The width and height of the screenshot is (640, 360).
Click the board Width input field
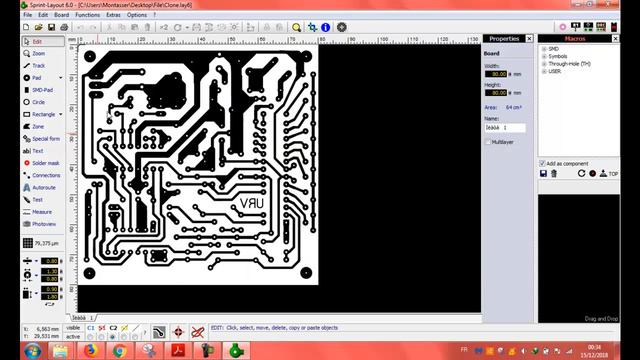click(496, 74)
